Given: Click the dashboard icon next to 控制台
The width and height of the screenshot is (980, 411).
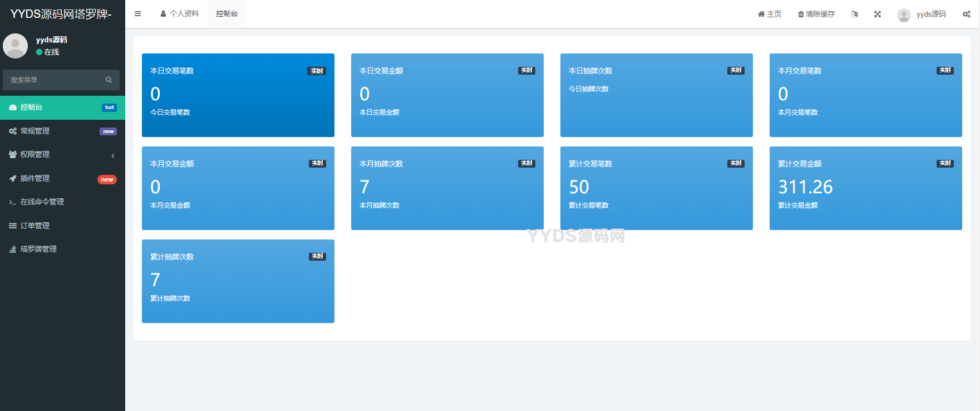Looking at the screenshot, I should (13, 107).
